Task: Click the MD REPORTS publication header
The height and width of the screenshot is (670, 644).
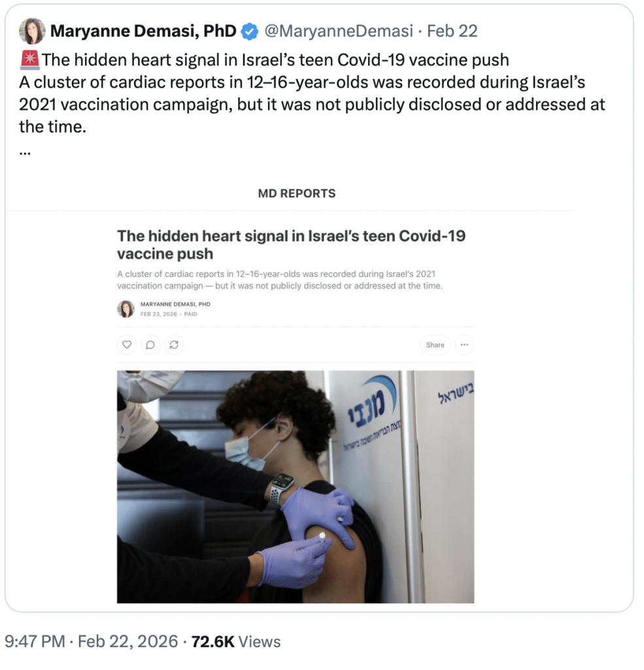Action: point(297,194)
